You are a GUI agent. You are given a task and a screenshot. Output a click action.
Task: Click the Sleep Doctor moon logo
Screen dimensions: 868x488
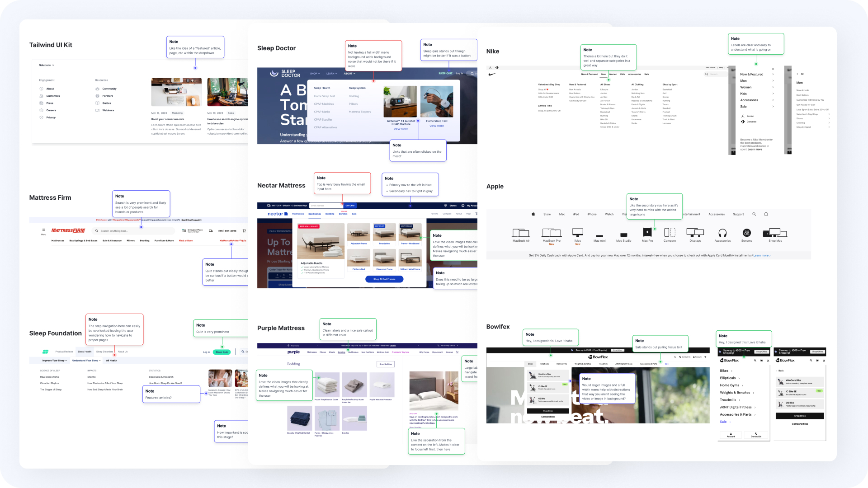point(274,73)
